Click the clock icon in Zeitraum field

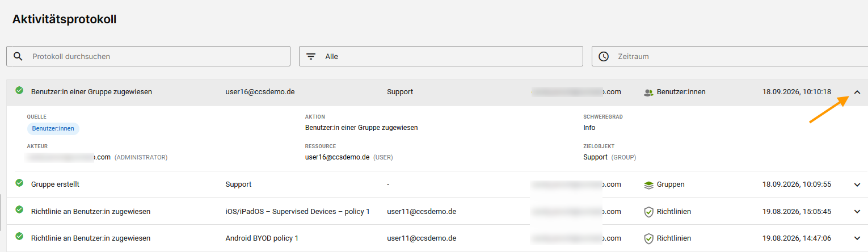(604, 56)
